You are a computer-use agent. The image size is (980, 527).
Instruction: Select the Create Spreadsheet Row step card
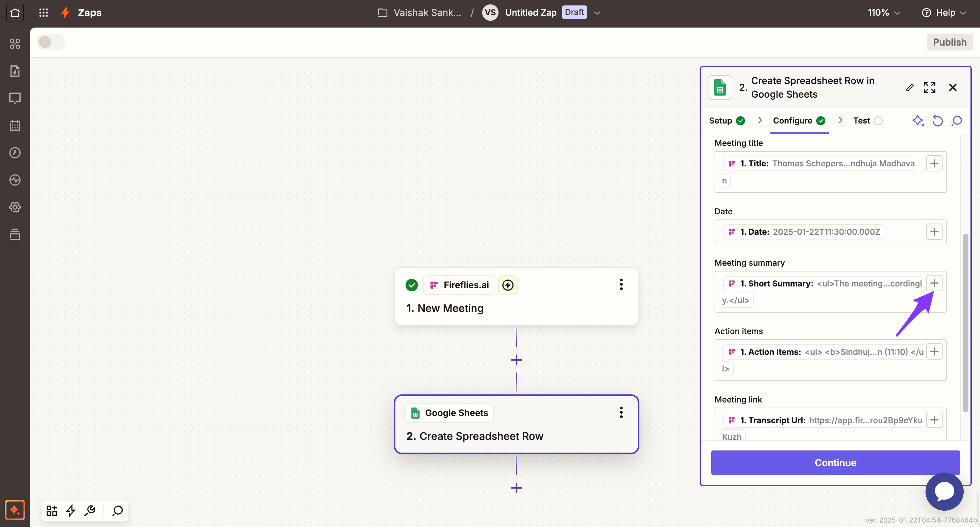516,424
